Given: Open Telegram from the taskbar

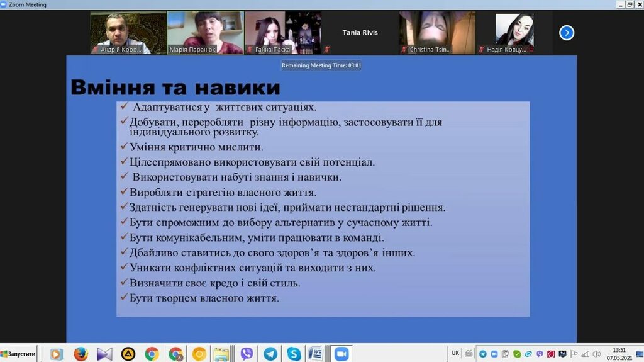Looking at the screenshot, I should (270, 354).
